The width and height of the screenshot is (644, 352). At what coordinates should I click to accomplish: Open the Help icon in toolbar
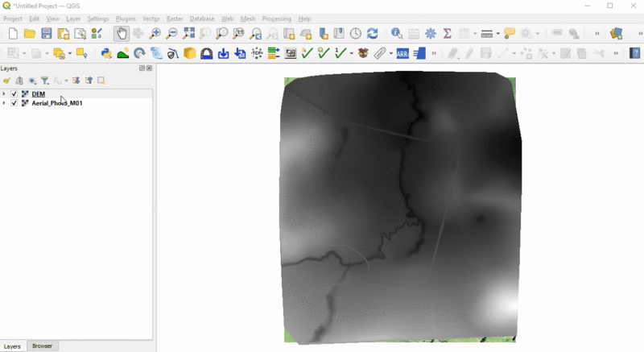[x=634, y=54]
